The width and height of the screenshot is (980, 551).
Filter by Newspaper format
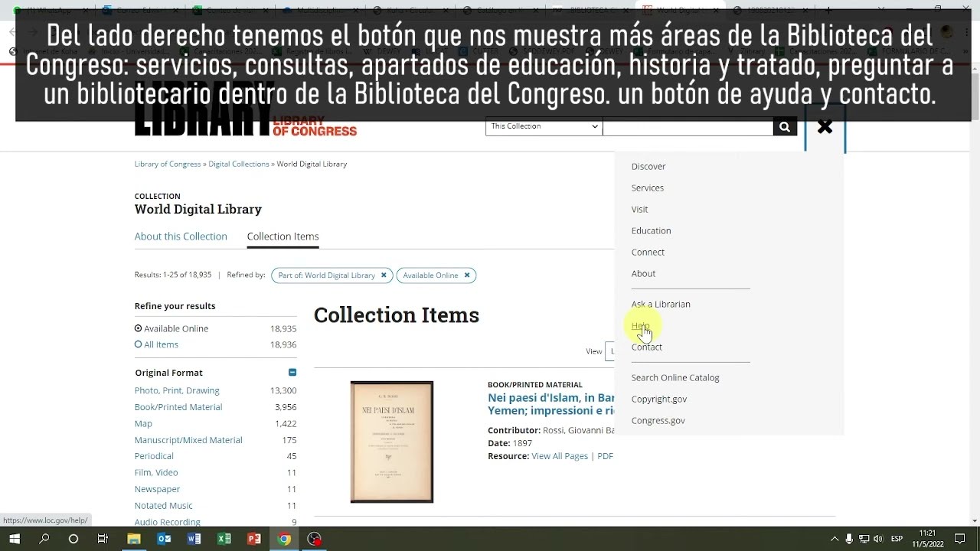click(157, 489)
